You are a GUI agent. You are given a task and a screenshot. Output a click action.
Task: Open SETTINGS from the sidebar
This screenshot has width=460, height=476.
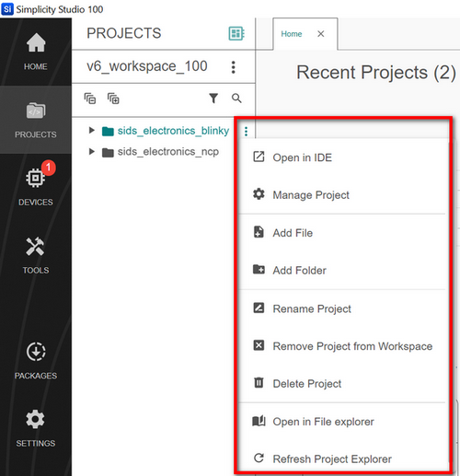click(x=36, y=428)
